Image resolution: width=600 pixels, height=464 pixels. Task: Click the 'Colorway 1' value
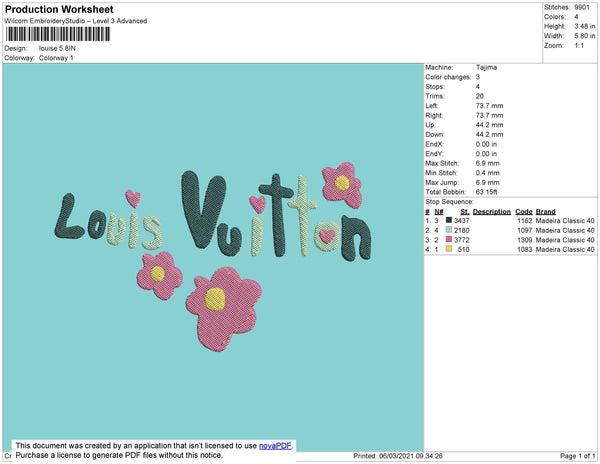point(56,58)
